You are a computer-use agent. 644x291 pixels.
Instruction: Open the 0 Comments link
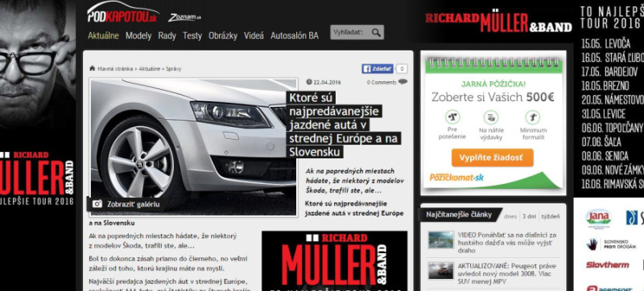pos(382,82)
